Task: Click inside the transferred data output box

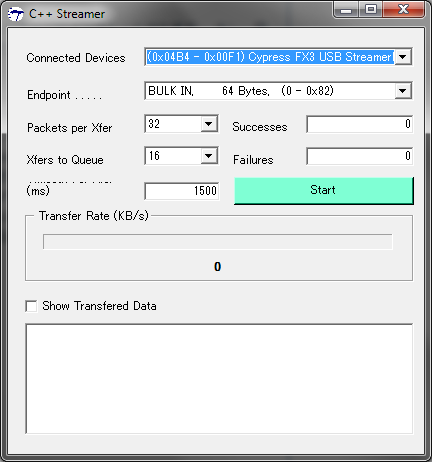Action: tap(219, 378)
